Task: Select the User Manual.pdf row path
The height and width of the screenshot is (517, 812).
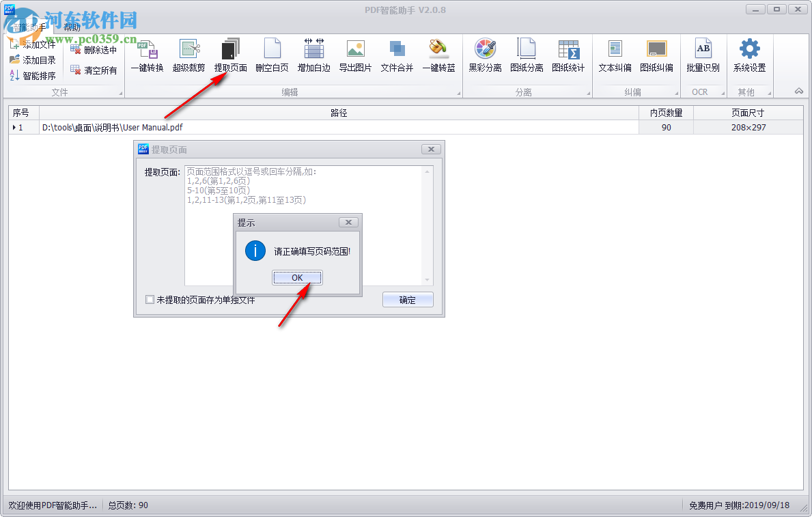Action: 339,128
